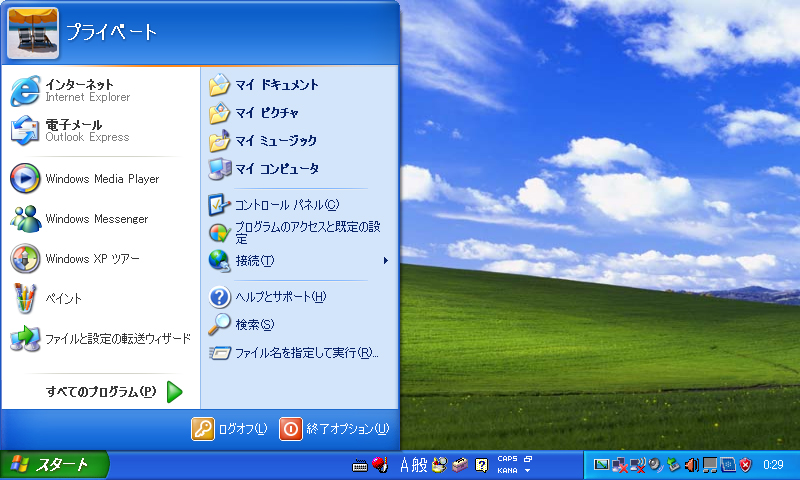Toggle CAPS lock on language bar

508,459
